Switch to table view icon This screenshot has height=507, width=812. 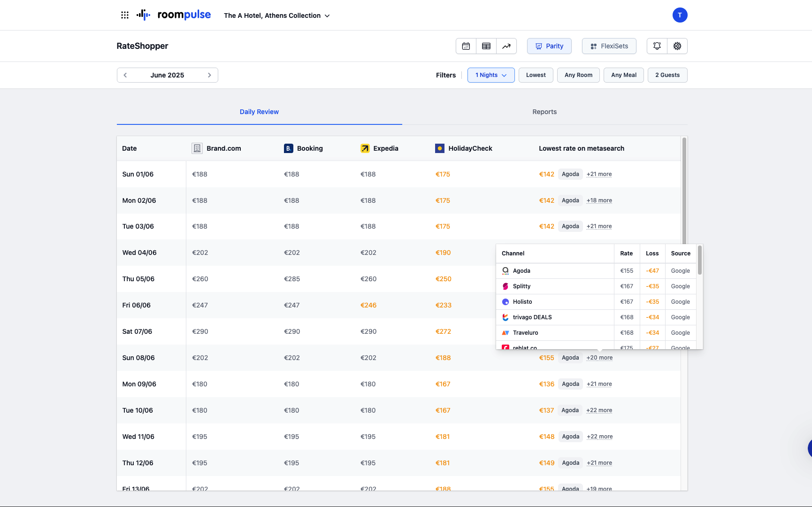pos(486,46)
